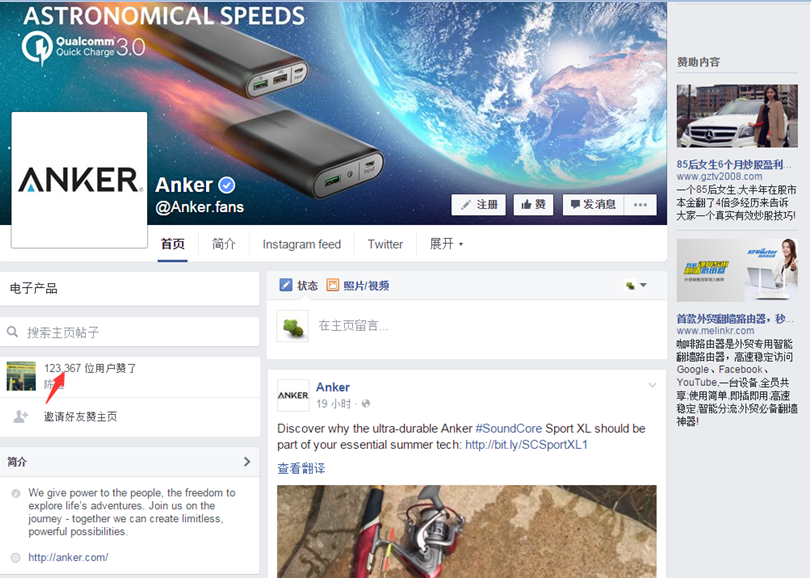The height and width of the screenshot is (578, 811).
Task: Click the 照片/视频 photo icon
Action: tap(333, 285)
